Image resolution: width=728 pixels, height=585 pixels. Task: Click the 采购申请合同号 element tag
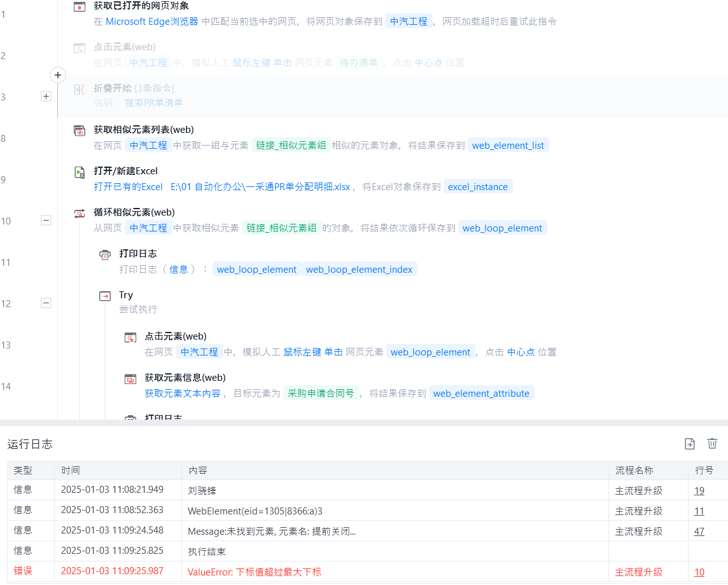point(321,394)
